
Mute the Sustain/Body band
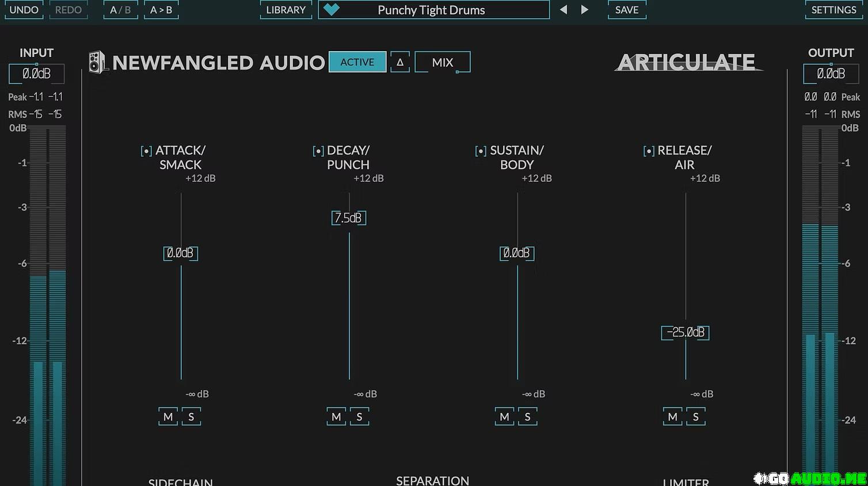click(x=504, y=416)
